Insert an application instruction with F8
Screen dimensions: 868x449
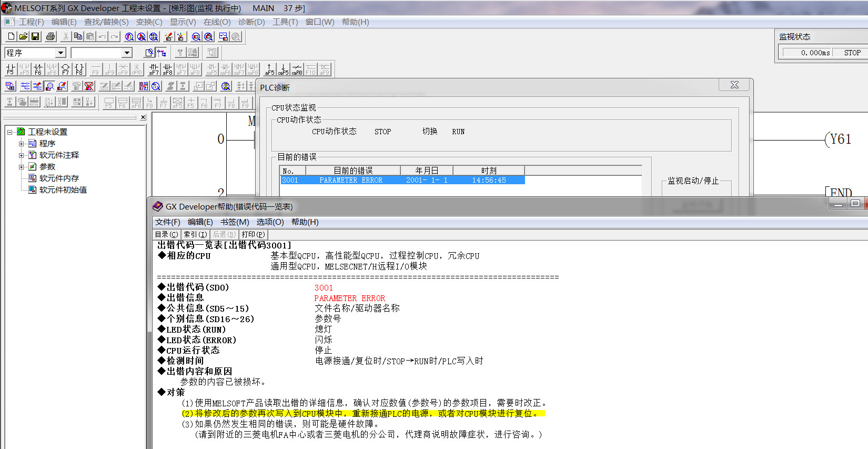79,69
